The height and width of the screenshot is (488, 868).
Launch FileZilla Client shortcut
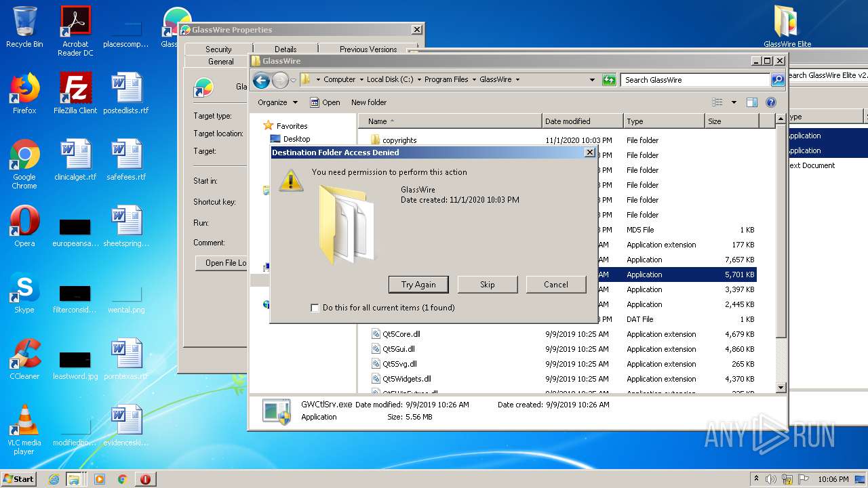coord(75,94)
